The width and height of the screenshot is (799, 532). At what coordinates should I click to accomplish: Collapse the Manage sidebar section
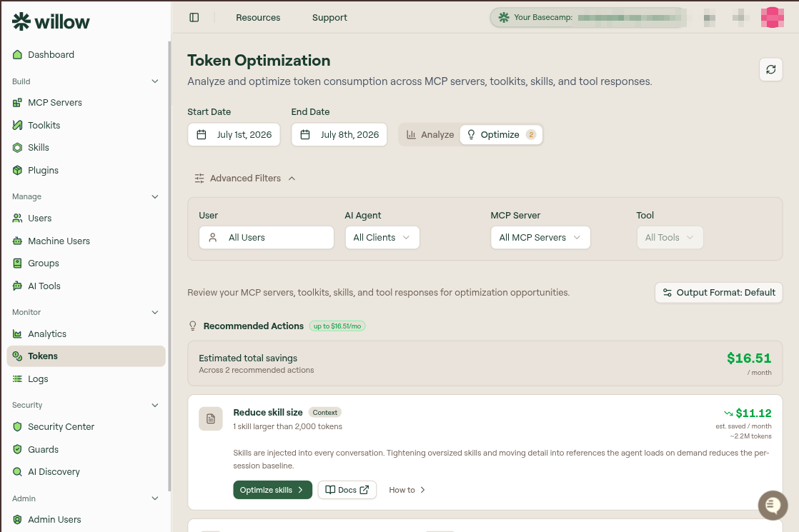click(155, 196)
